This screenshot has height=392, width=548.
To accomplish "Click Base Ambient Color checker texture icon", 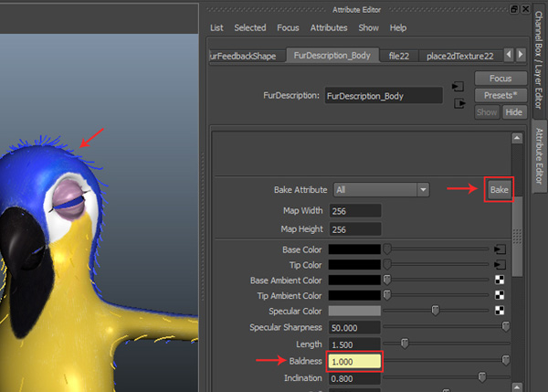I will [500, 280].
